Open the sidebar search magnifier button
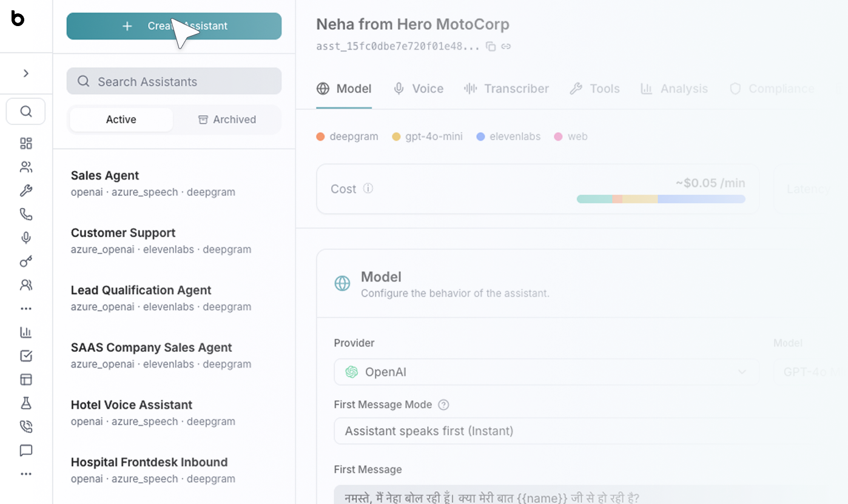The width and height of the screenshot is (848, 504). (x=26, y=112)
